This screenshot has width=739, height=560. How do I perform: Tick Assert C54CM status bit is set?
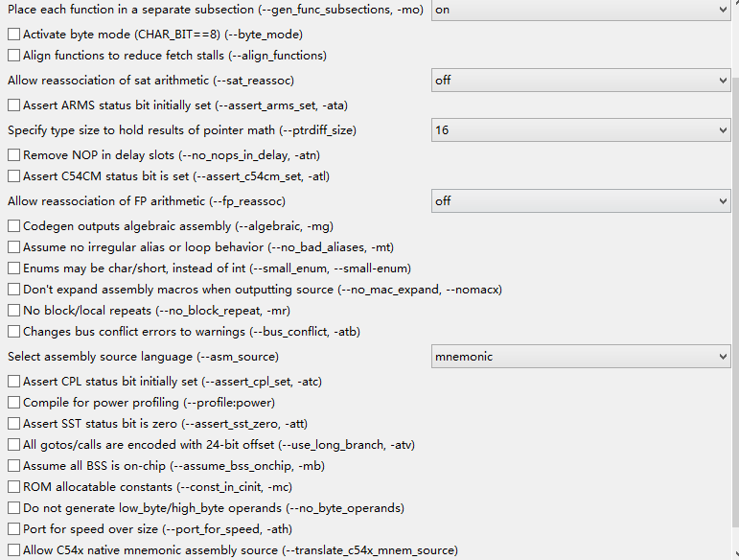[13, 176]
